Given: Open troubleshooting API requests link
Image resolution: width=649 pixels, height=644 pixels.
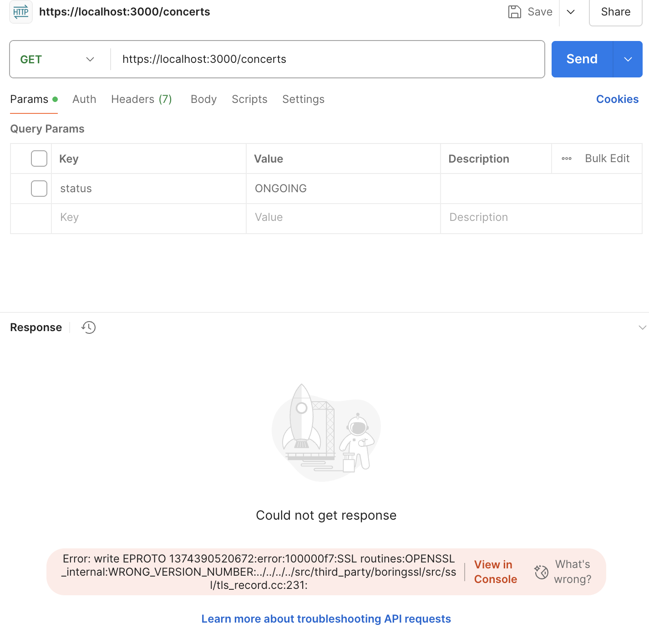Looking at the screenshot, I should 326,619.
